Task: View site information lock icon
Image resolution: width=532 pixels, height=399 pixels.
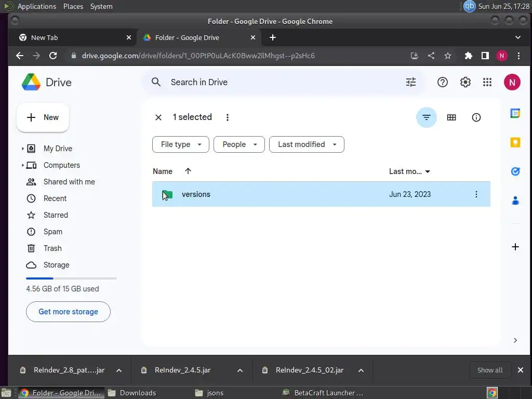Action: pos(73,56)
